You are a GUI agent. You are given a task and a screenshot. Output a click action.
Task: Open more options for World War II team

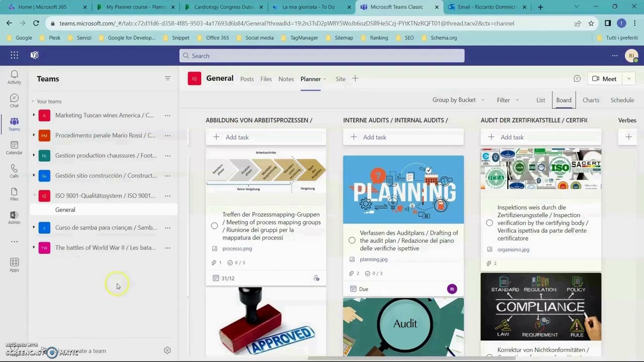click(x=168, y=247)
